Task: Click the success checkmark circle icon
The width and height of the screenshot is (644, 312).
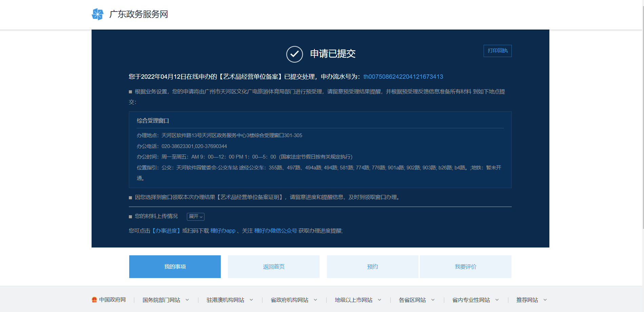Action: (294, 54)
